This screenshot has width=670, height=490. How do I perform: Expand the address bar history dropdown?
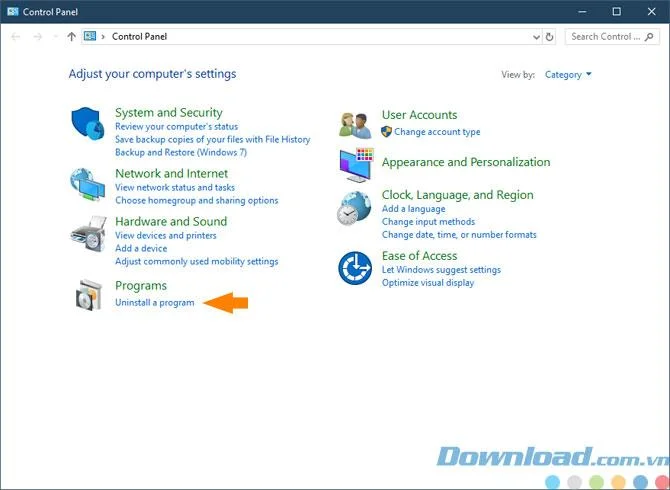tap(536, 37)
